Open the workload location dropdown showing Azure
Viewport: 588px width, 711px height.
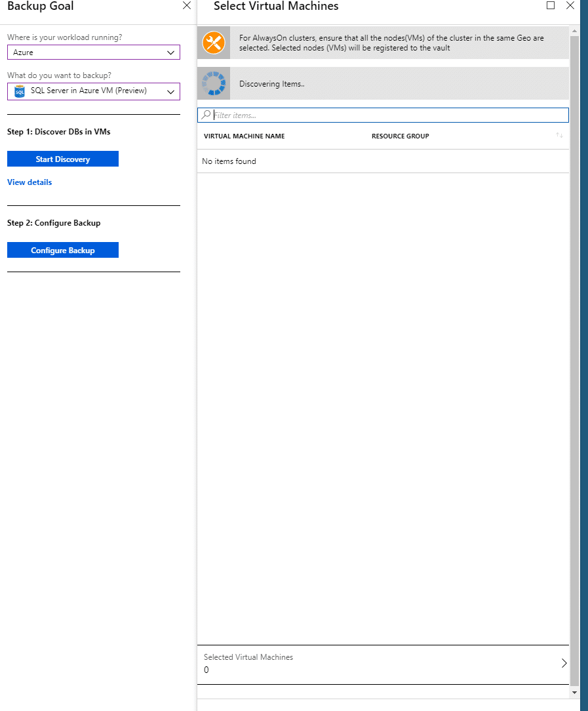click(93, 52)
